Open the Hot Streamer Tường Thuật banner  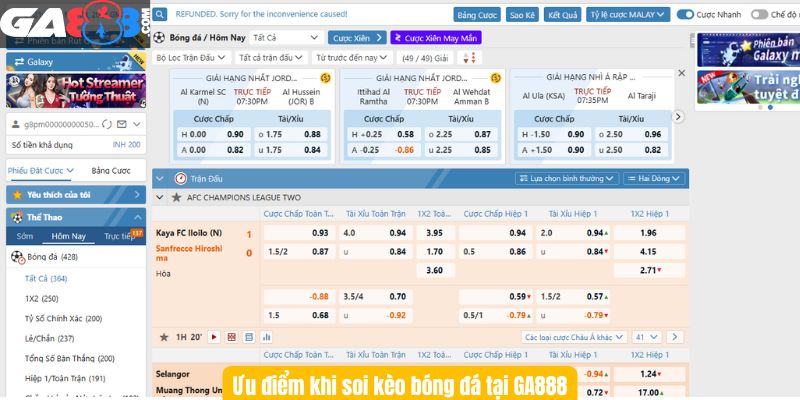click(x=76, y=91)
